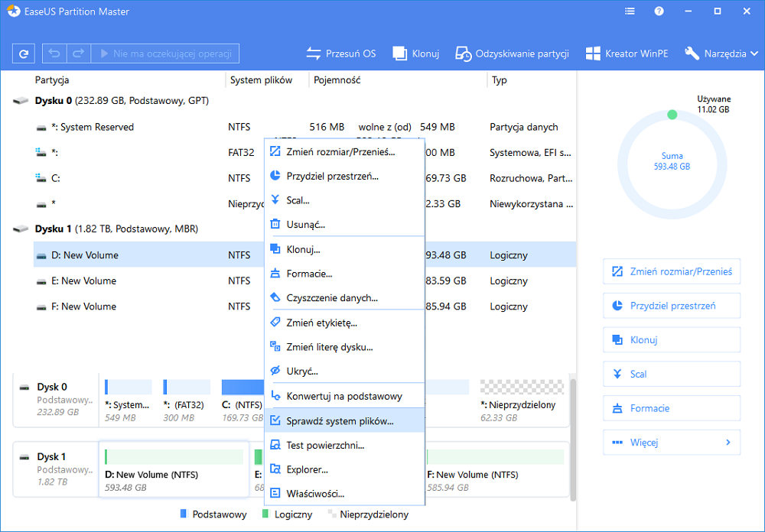Click the blue Podstawowy legend swatch
This screenshot has height=532, width=765.
(184, 514)
